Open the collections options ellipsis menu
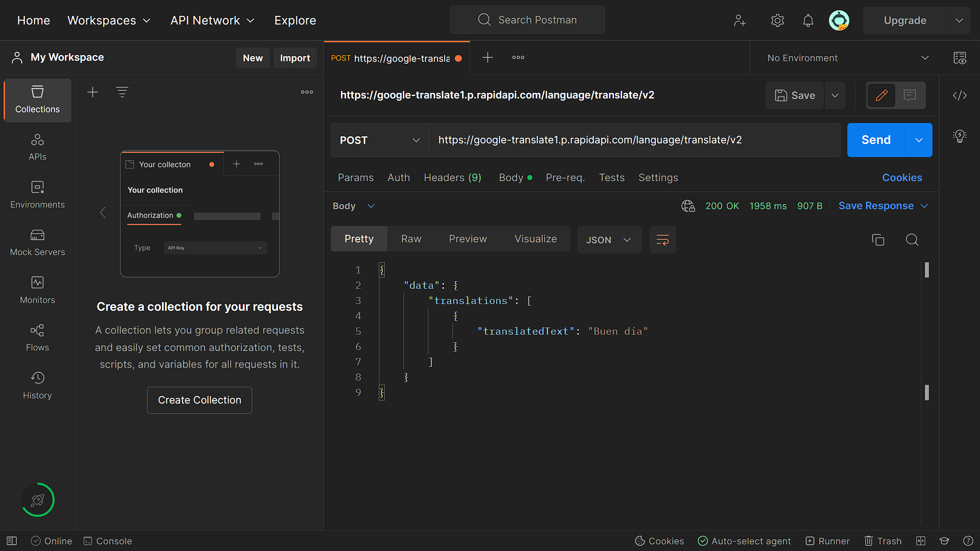This screenshot has height=551, width=980. [x=307, y=92]
